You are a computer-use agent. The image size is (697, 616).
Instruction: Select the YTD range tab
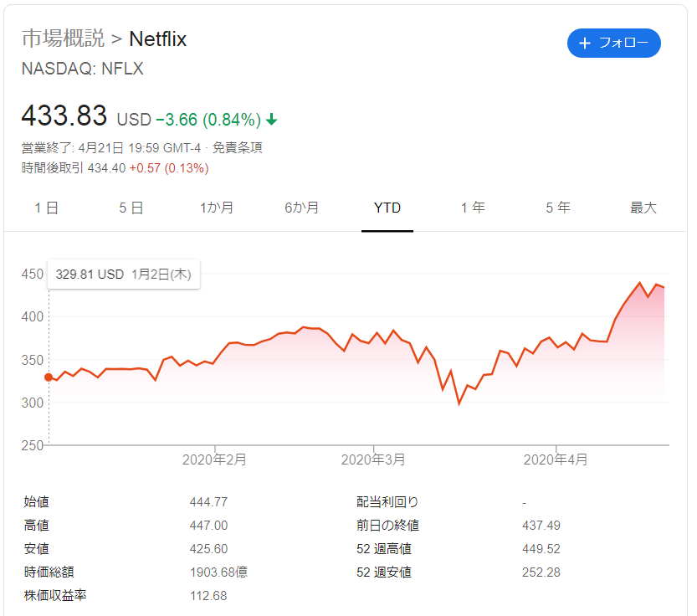pos(387,208)
